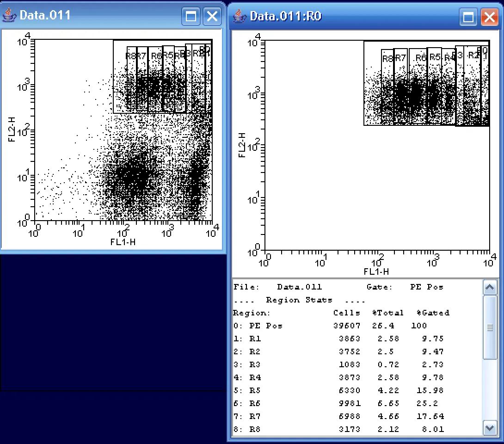504x444 pixels.
Task: Click the R6 region label in Data.011:R0 plot
Action: point(421,58)
